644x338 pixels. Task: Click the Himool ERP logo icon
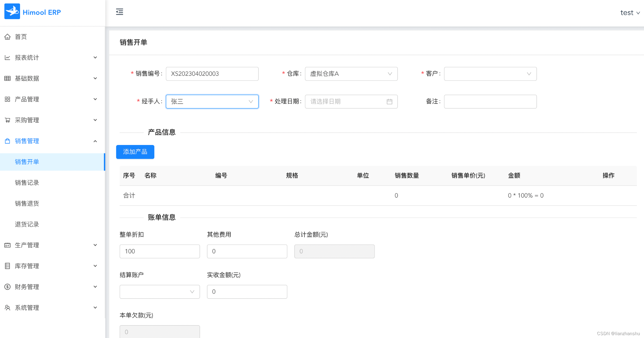pyautogui.click(x=12, y=12)
